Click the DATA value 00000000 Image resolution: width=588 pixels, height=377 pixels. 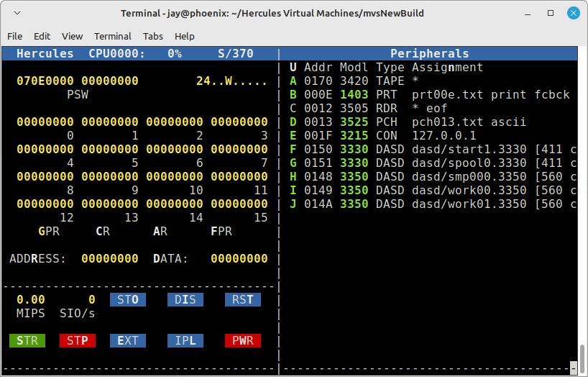tap(239, 259)
